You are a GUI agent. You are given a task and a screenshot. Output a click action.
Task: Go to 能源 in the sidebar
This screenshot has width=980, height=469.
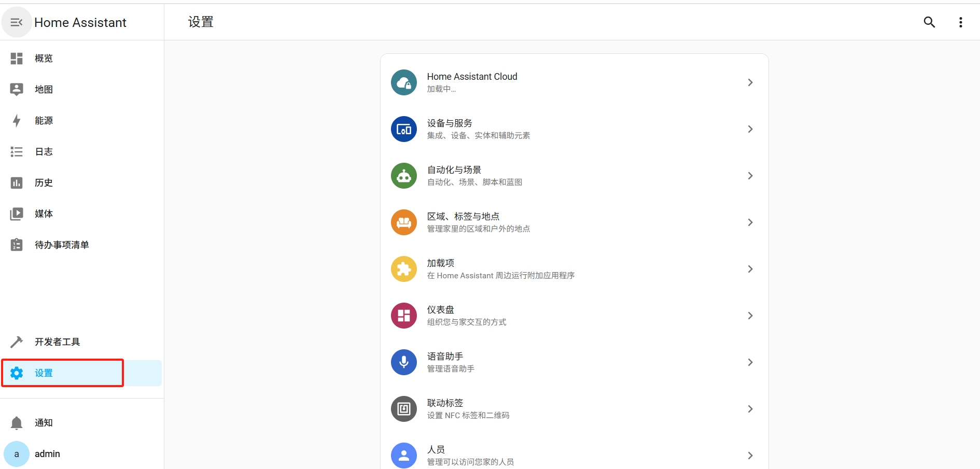(x=44, y=121)
